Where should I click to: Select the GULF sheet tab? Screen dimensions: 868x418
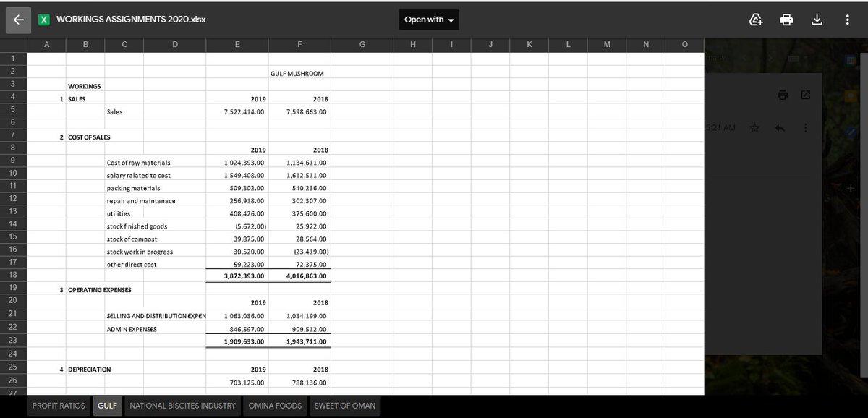pyautogui.click(x=107, y=406)
